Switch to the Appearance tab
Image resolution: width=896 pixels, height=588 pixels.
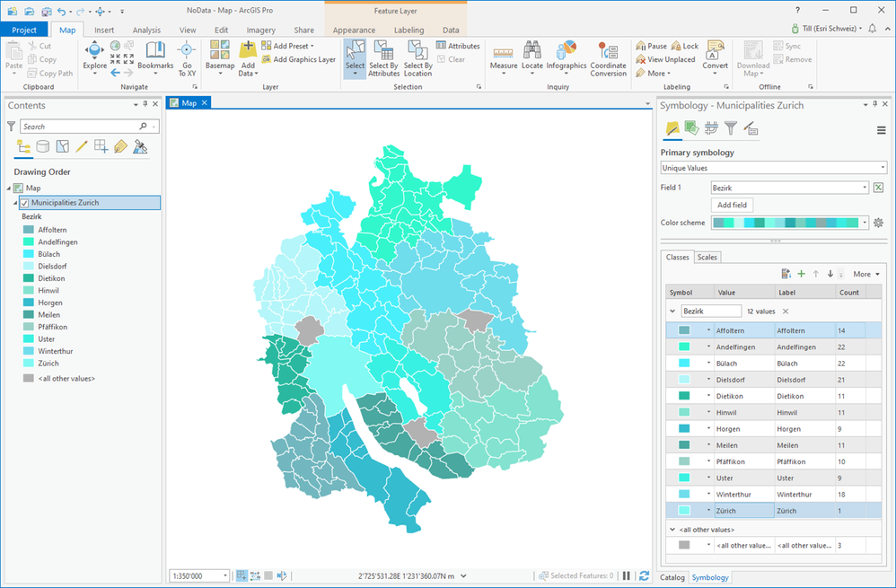pos(354,30)
